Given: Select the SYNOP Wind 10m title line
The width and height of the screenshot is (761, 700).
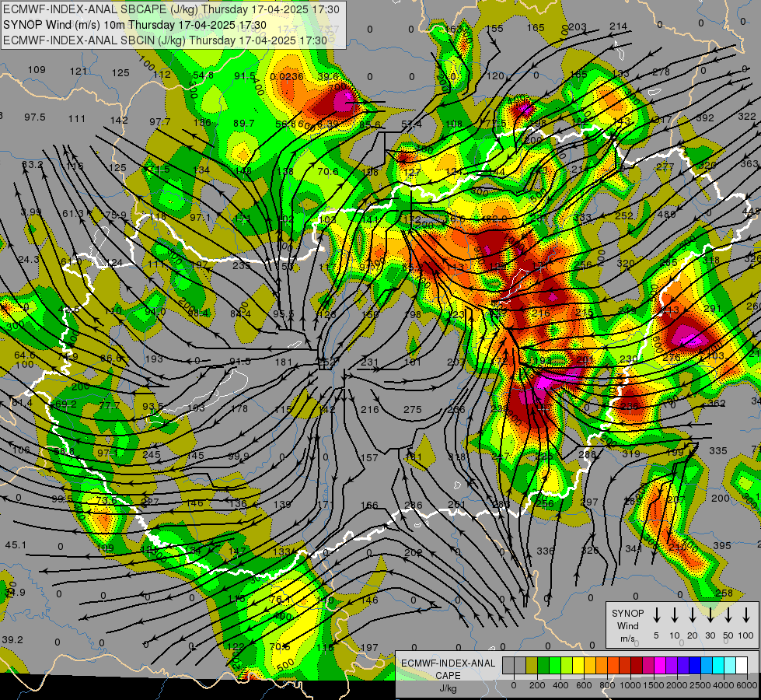Looking at the screenshot, I should (134, 25).
